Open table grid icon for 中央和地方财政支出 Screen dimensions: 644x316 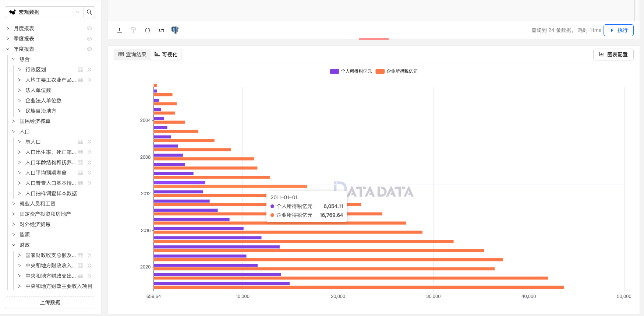pyautogui.click(x=81, y=276)
